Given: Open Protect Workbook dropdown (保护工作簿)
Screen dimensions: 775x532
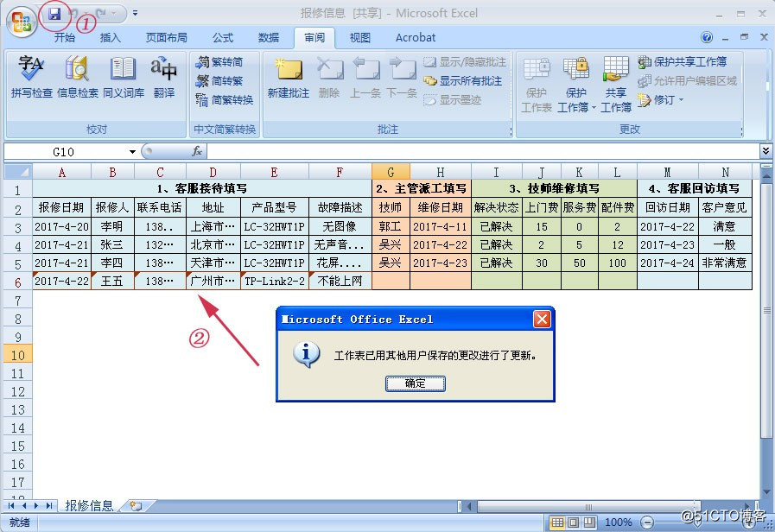Looking at the screenshot, I should click(x=576, y=85).
